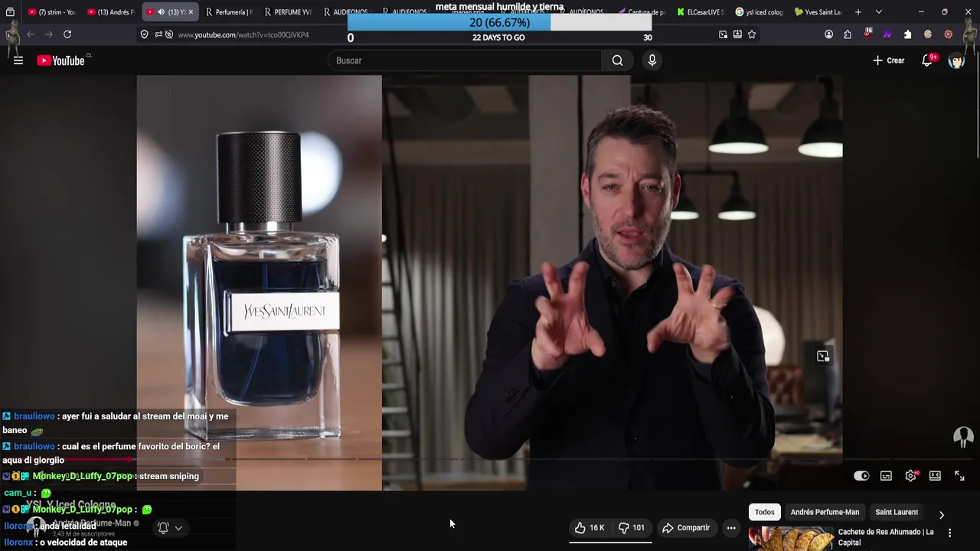Open Cachete de Res Ahumado video thumbnail

tap(791, 539)
